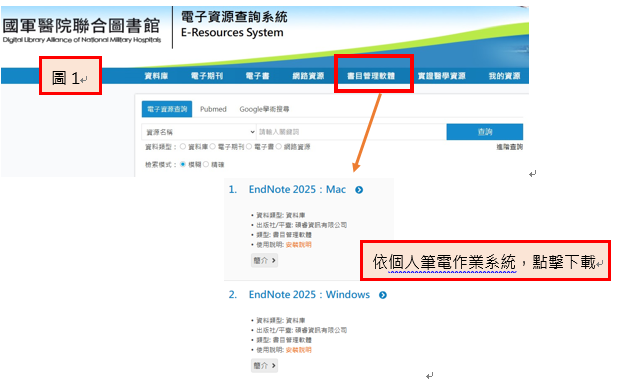Open the 實證醫學資源 navigation item
618x383 pixels.
click(x=441, y=76)
